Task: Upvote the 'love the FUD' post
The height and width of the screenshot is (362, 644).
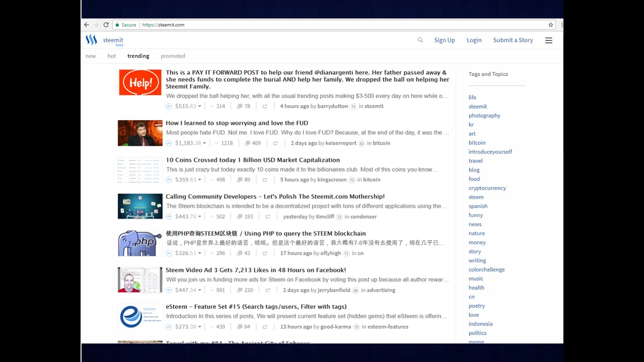Action: click(x=169, y=143)
